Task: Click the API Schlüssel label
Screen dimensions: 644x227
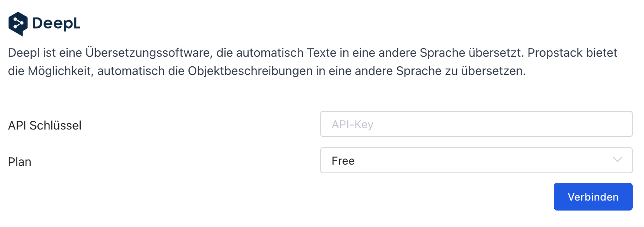Action: click(45, 126)
